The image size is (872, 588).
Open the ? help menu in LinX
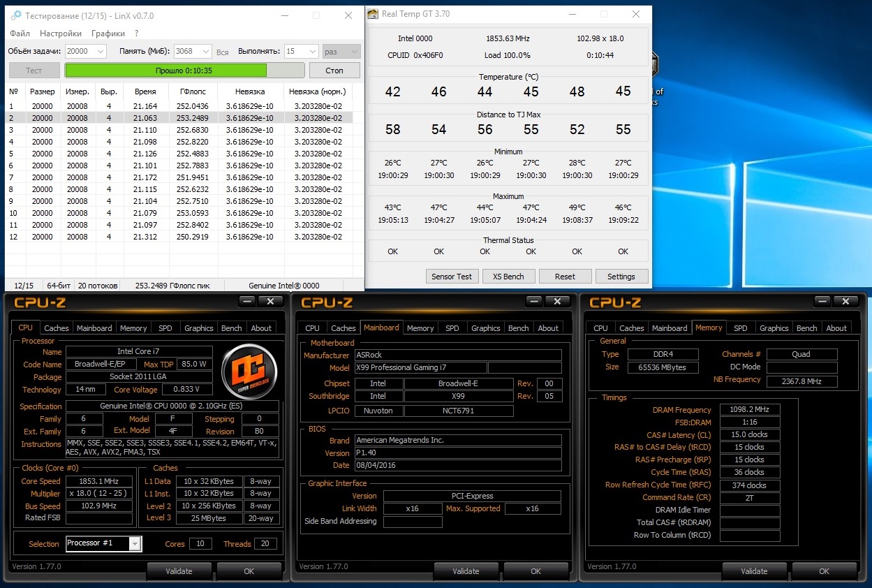[x=136, y=33]
